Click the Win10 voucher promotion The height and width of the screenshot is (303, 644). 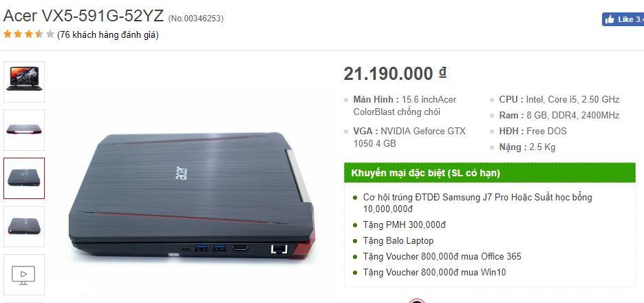pos(435,272)
